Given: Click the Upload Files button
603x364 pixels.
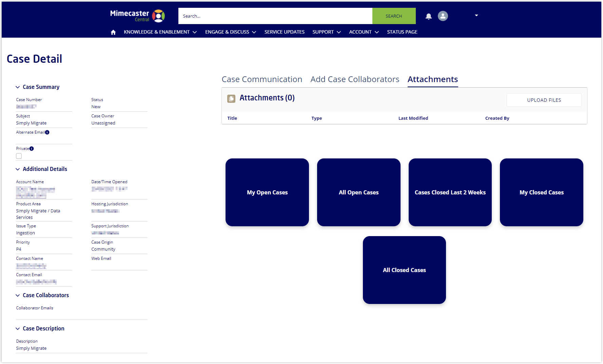Looking at the screenshot, I should [x=544, y=100].
